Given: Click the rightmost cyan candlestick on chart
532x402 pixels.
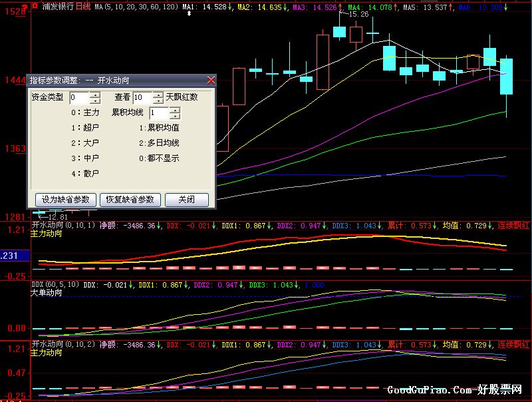Looking at the screenshot, I should (x=507, y=77).
